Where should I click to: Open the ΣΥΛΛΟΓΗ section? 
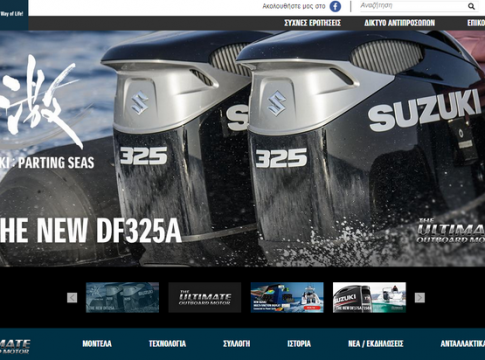[236, 344]
